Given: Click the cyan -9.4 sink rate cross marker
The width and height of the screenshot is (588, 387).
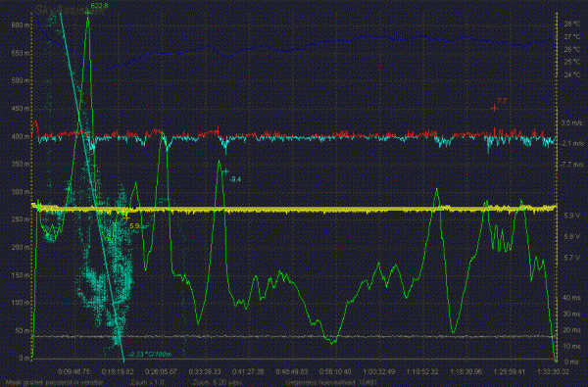Looking at the screenshot, I should [x=225, y=171].
